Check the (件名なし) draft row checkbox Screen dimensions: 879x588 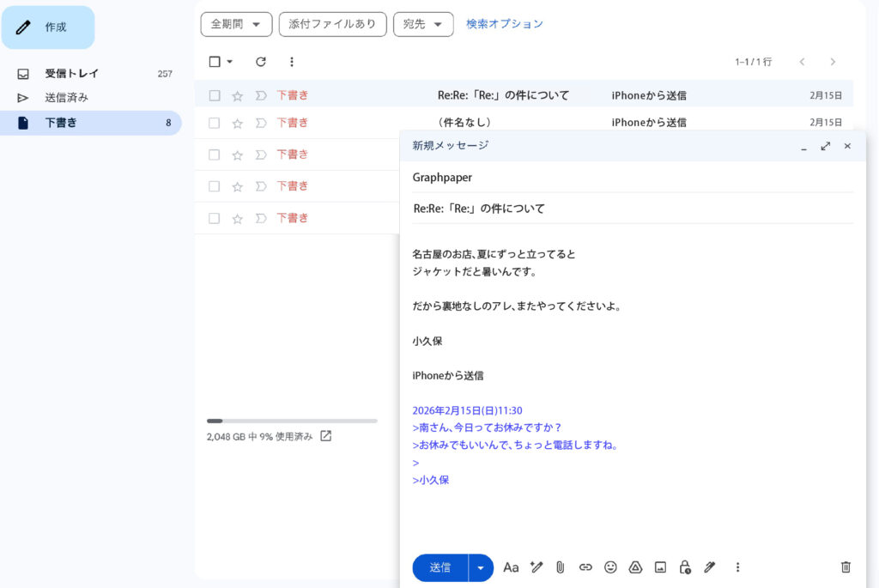tap(215, 123)
